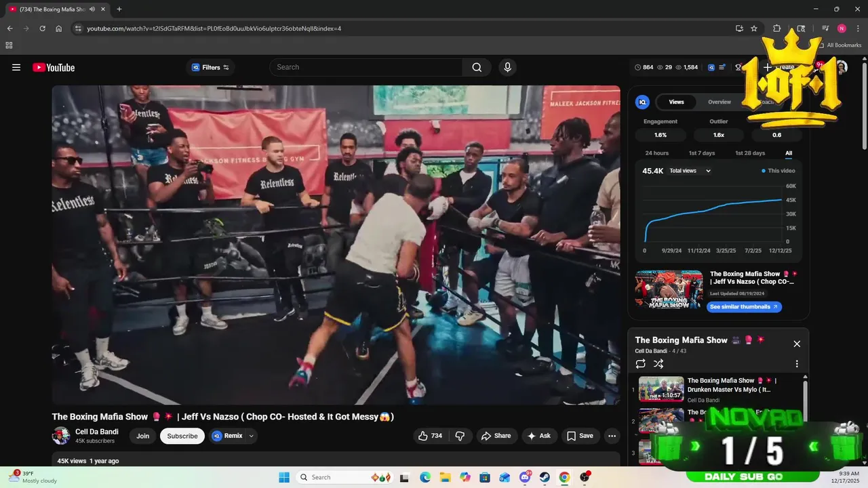
Task: Click the vidIQ Remix button
Action: coord(227,436)
